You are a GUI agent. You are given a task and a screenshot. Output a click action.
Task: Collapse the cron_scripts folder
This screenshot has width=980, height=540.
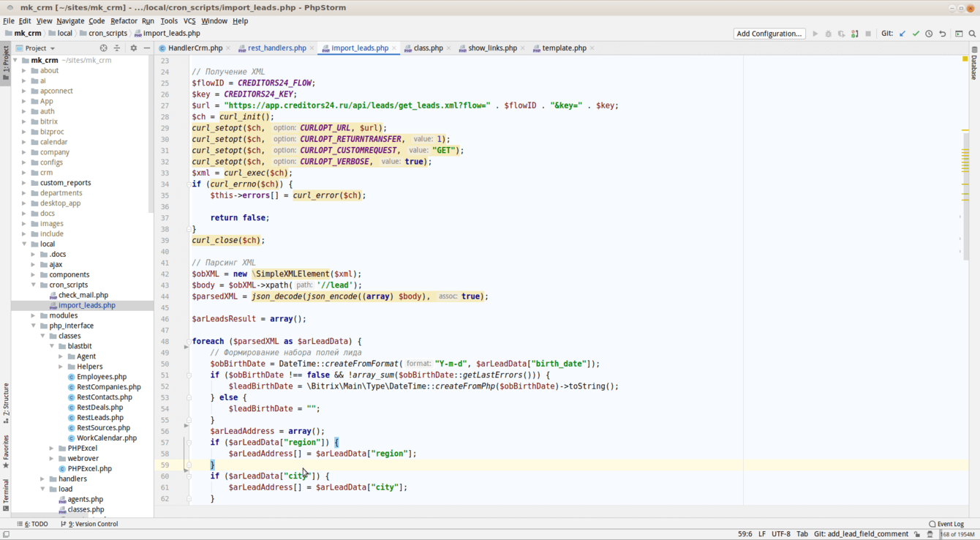(x=34, y=285)
